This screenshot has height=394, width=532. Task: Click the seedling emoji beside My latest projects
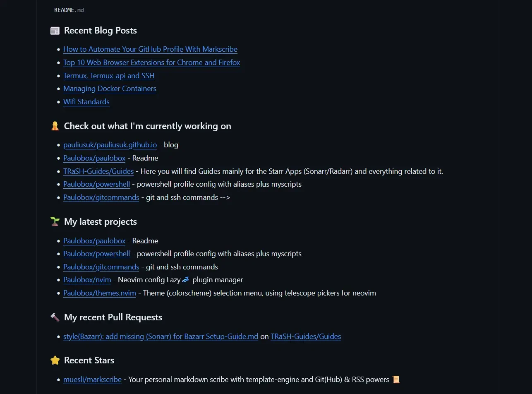pos(55,222)
